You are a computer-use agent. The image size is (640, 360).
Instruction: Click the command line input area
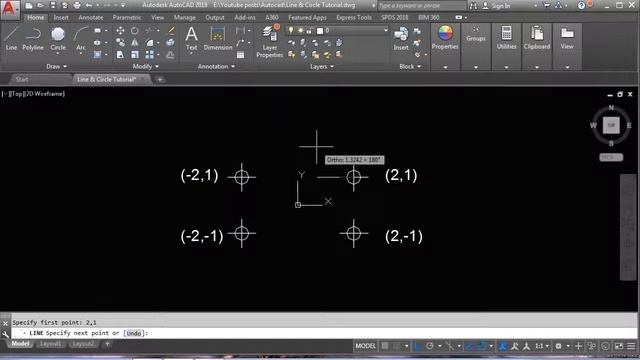point(324,333)
